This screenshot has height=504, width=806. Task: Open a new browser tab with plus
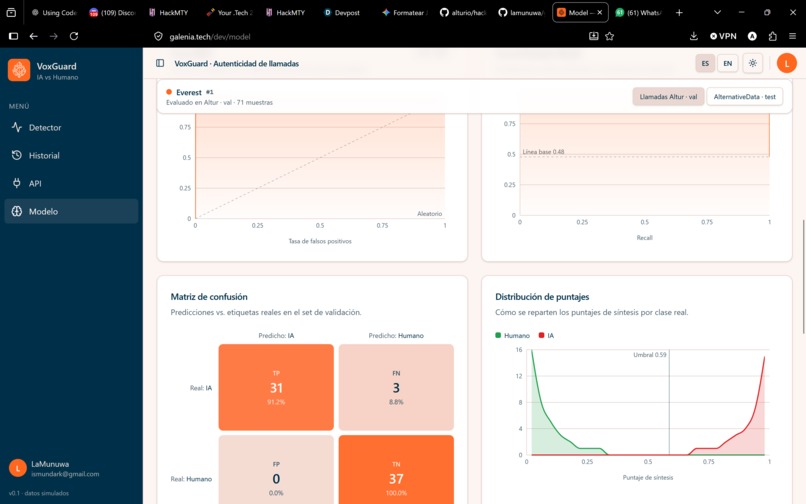pyautogui.click(x=679, y=12)
